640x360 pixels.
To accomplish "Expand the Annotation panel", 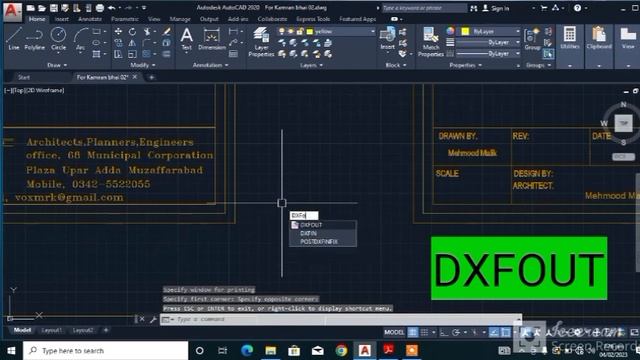I will tap(211, 65).
